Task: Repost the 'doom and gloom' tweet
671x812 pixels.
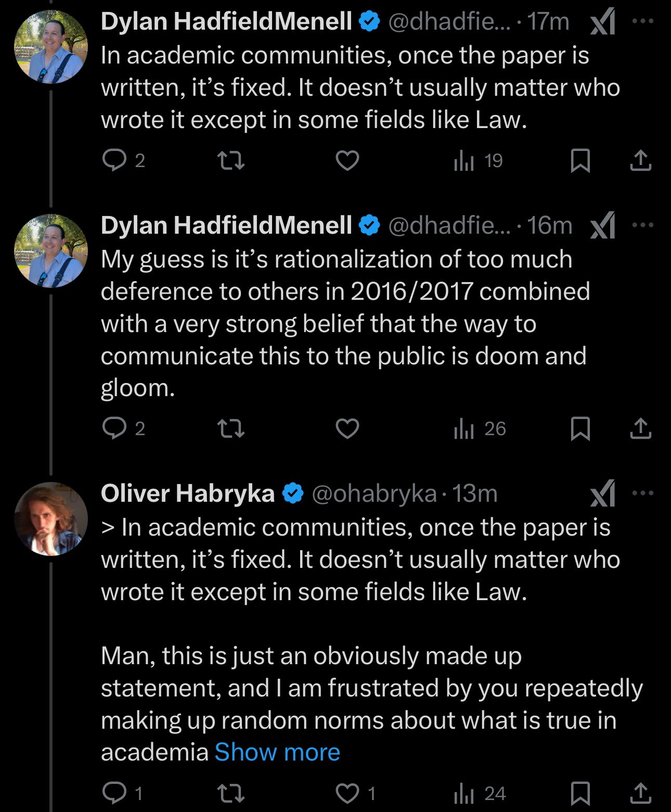Action: pyautogui.click(x=230, y=428)
